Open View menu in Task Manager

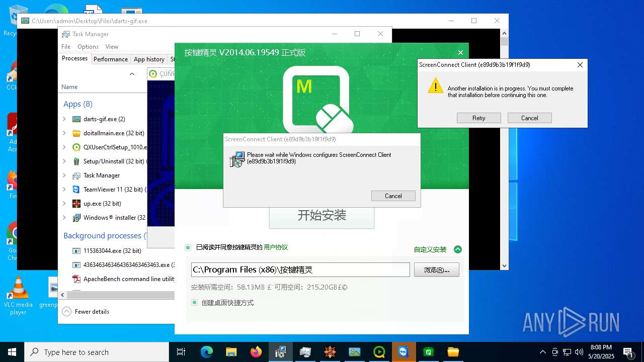pos(112,47)
